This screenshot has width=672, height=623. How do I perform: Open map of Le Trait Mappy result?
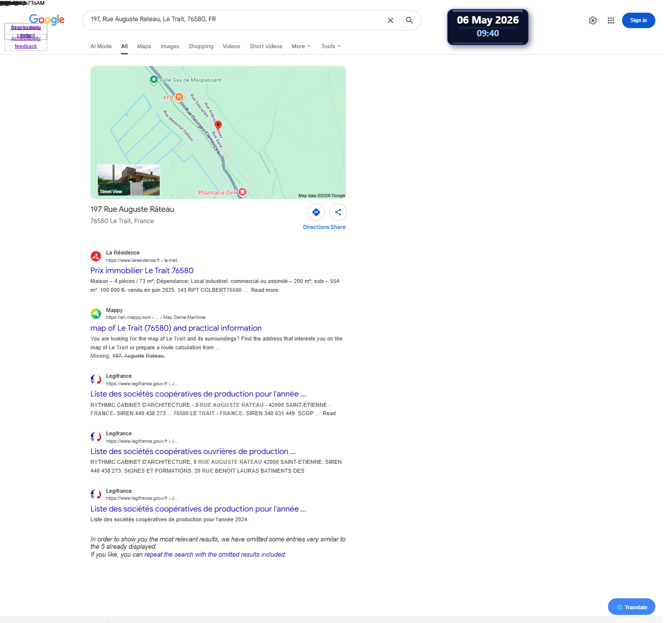point(176,328)
